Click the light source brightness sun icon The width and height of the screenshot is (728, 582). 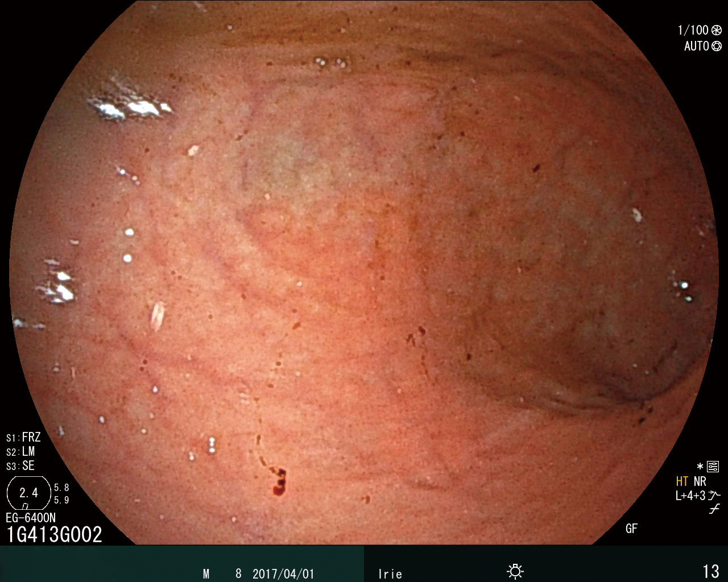515,571
